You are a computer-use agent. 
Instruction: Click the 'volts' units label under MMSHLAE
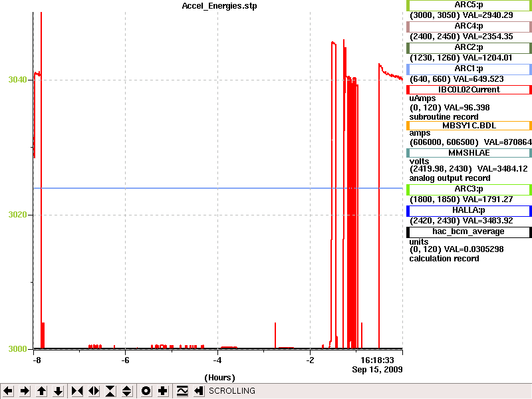click(420, 162)
